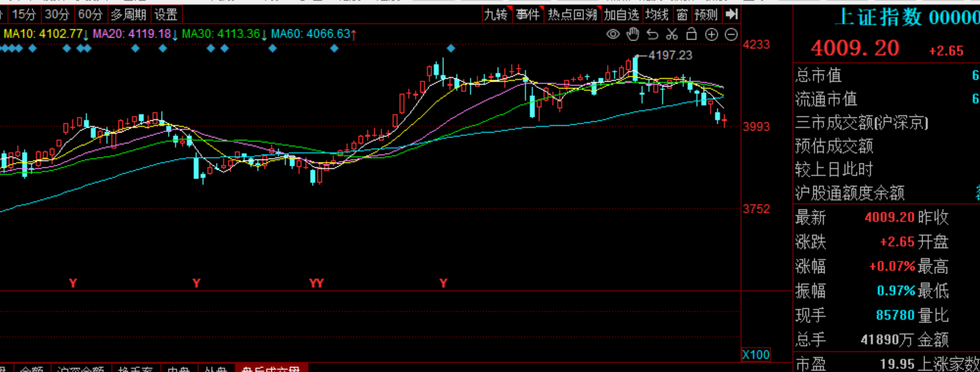Click the 上涨家数 label
980x372 pixels.
point(949,364)
